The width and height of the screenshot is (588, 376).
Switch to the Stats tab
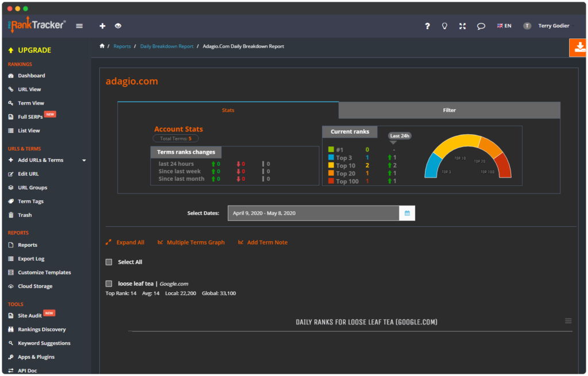tap(228, 110)
